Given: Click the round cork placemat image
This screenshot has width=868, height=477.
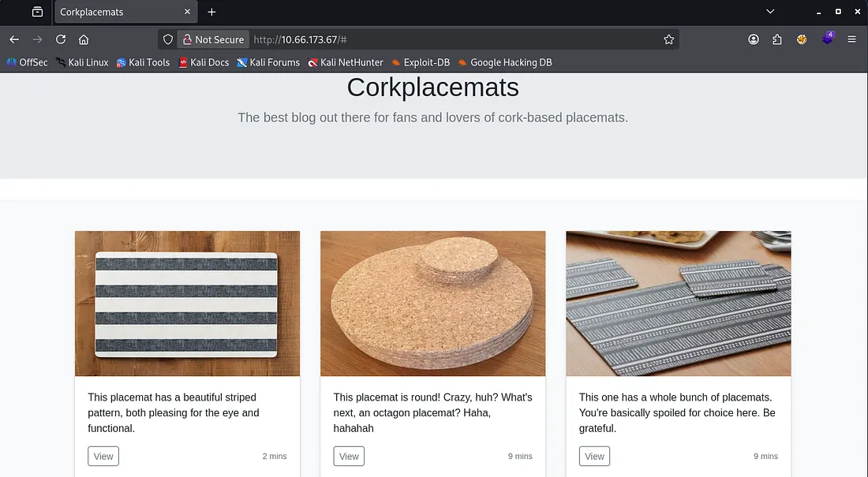Looking at the screenshot, I should (432, 304).
